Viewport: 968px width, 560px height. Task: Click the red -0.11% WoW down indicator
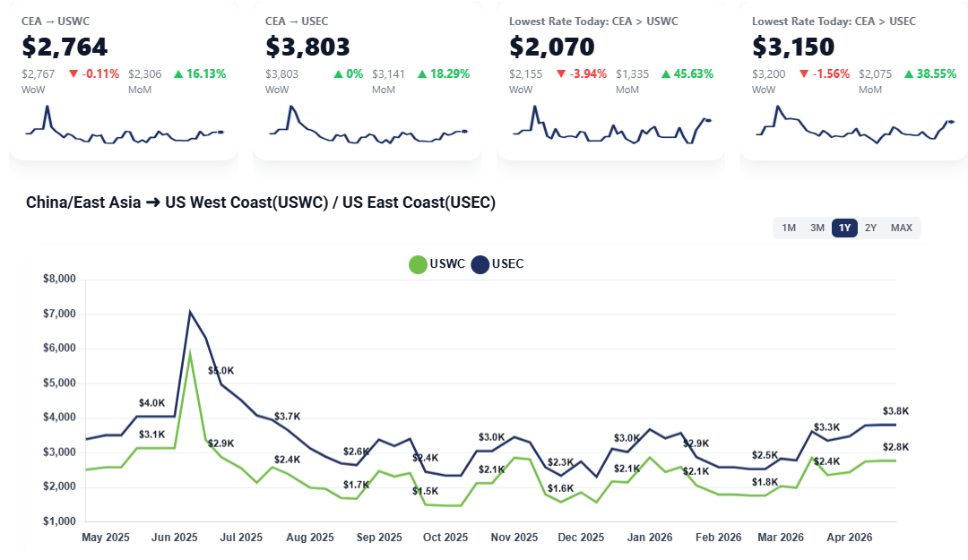(x=94, y=74)
